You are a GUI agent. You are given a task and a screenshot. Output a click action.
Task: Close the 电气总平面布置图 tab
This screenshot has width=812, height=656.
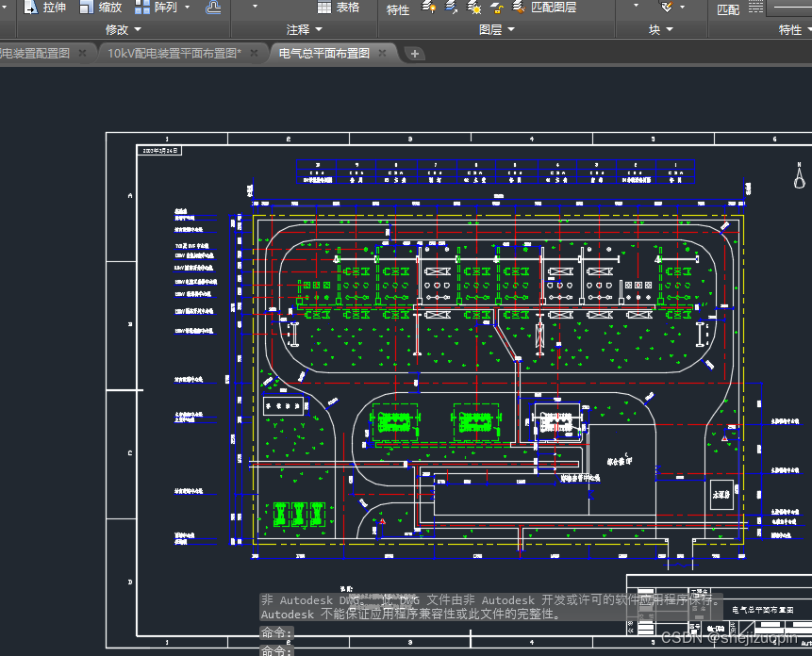(x=382, y=53)
